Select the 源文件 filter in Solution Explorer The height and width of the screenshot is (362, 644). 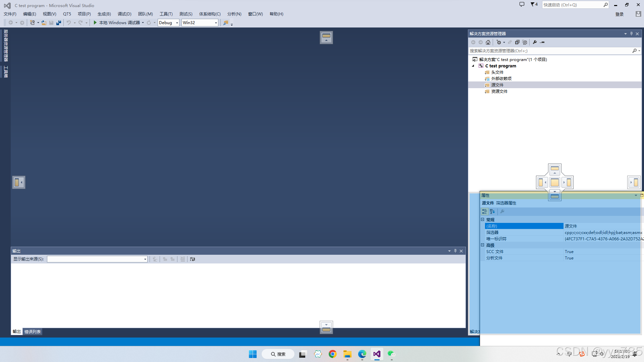(x=497, y=85)
